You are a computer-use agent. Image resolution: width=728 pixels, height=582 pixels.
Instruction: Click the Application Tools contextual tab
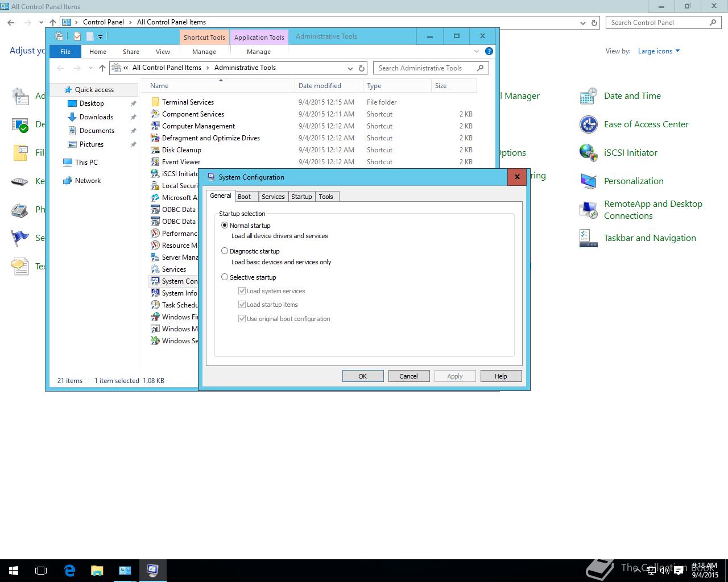[259, 38]
